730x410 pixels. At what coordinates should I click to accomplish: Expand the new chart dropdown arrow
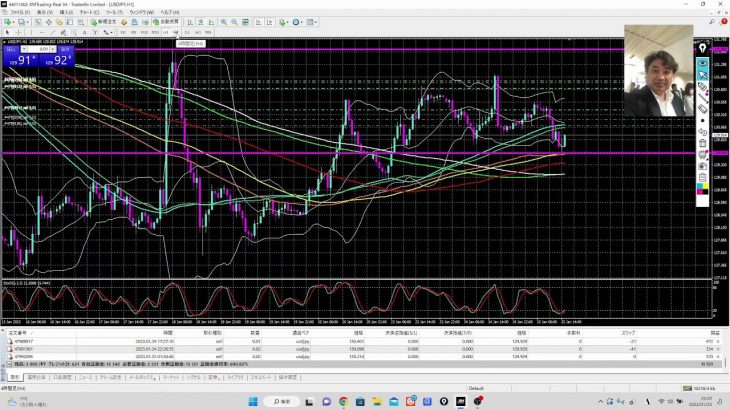(14, 23)
